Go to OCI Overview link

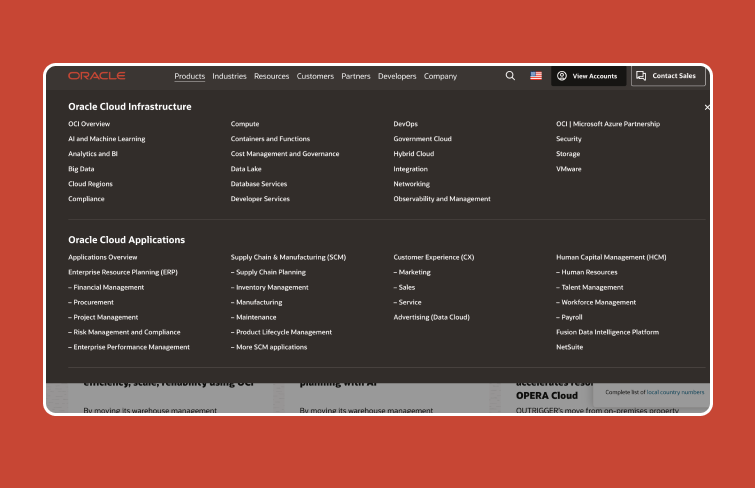click(x=89, y=124)
